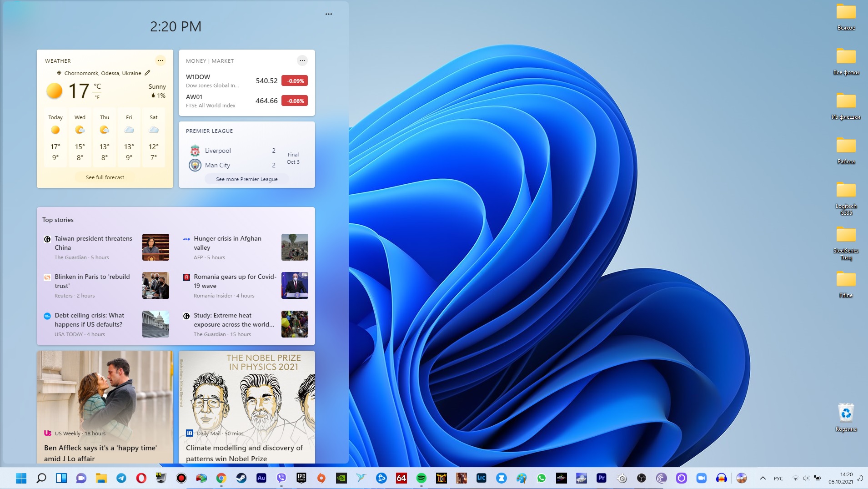Open Steam in the taskbar
Image resolution: width=868 pixels, height=489 pixels.
pyautogui.click(x=241, y=478)
